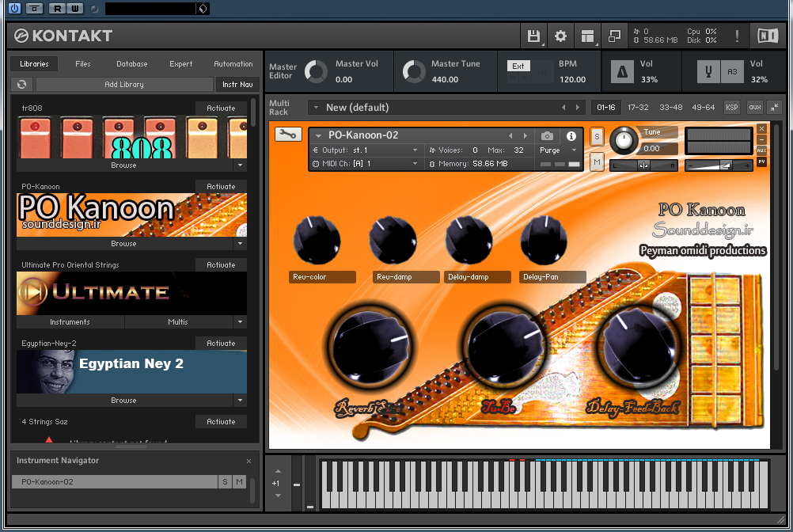The height and width of the screenshot is (532, 793).
Task: Switch to the Automation tab
Action: [x=233, y=63]
